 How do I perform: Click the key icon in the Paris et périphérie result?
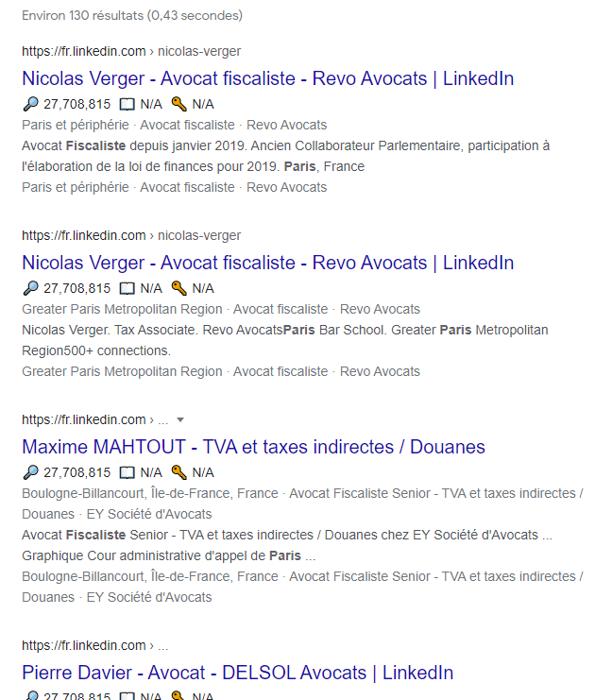pyautogui.click(x=178, y=104)
